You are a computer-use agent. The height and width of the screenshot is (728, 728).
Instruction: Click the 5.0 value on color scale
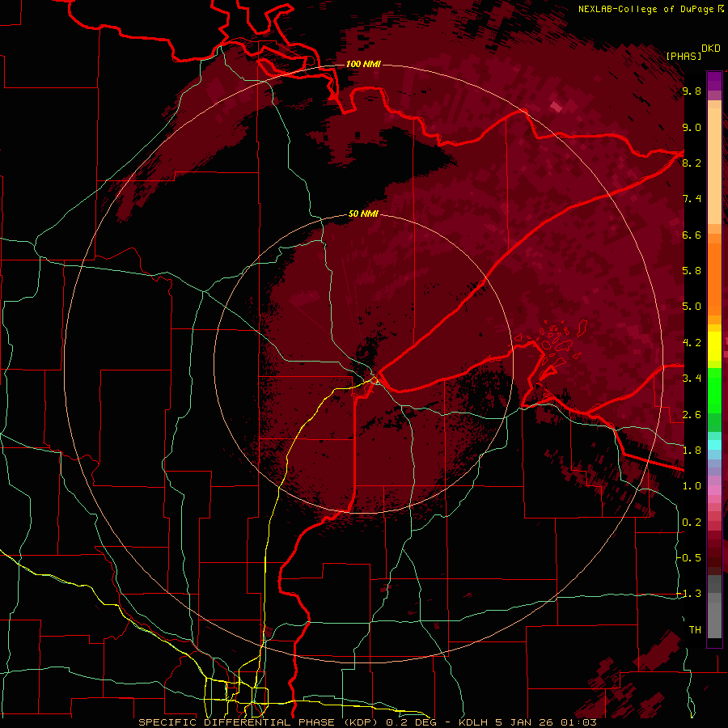tap(692, 307)
